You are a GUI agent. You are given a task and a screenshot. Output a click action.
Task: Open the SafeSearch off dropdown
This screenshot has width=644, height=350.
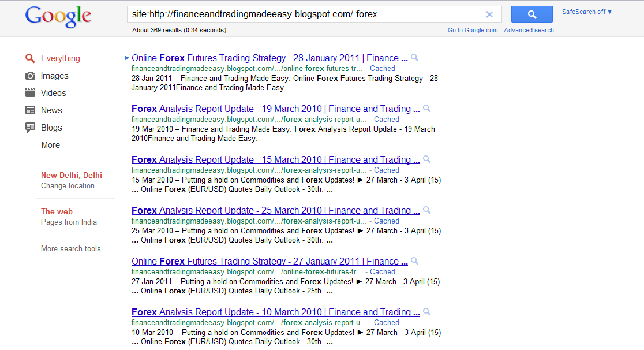pyautogui.click(x=586, y=11)
